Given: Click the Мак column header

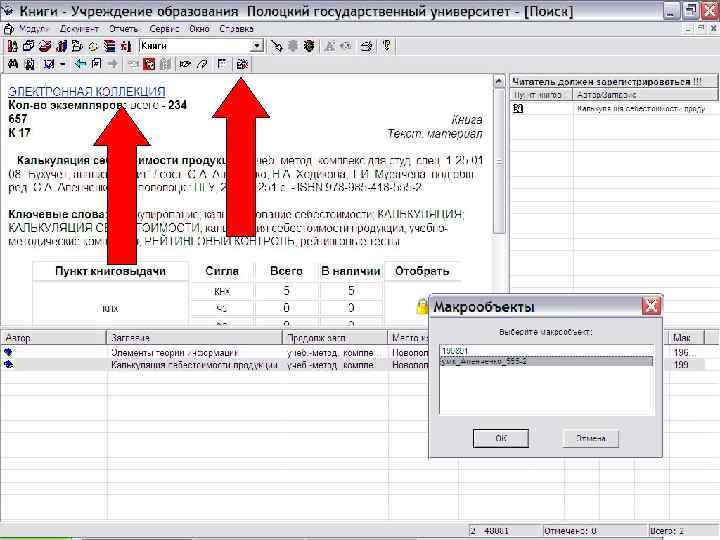Looking at the screenshot, I should (x=685, y=338).
